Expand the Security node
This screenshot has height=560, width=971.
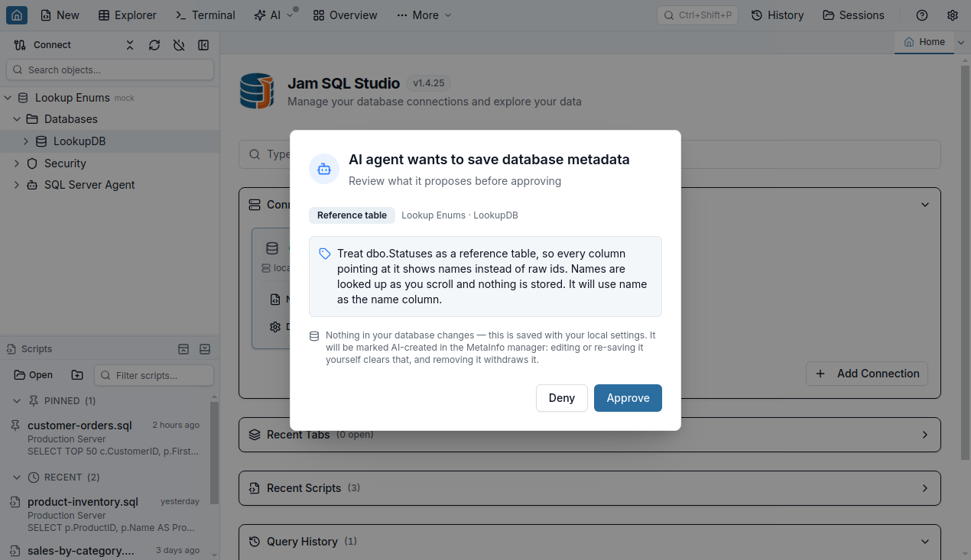coord(17,163)
